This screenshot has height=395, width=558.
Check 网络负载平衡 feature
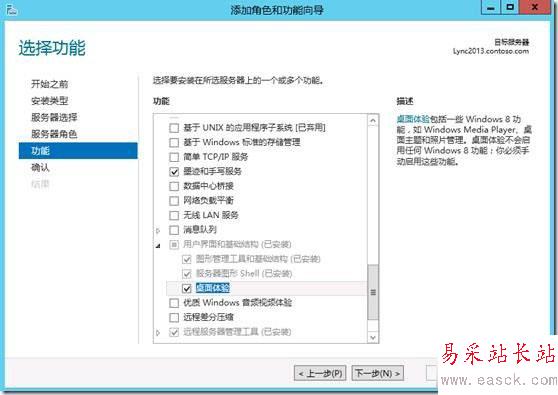click(174, 201)
